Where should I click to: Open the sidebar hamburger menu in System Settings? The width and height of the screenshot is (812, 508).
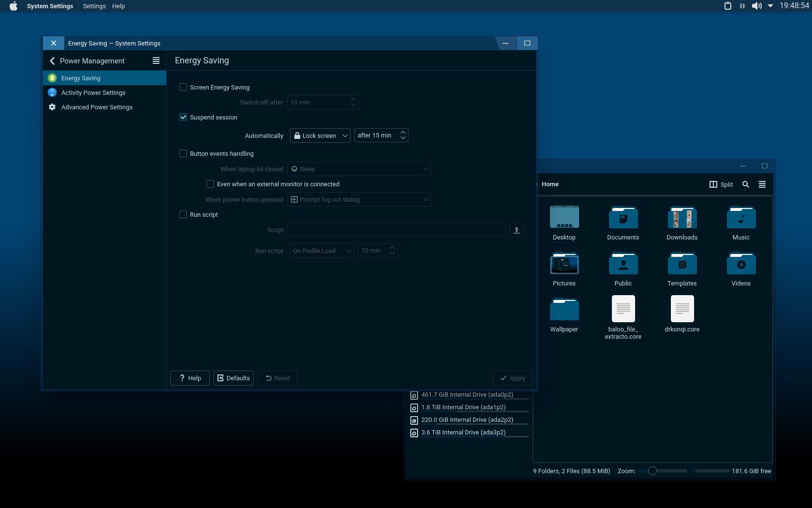pos(156,60)
